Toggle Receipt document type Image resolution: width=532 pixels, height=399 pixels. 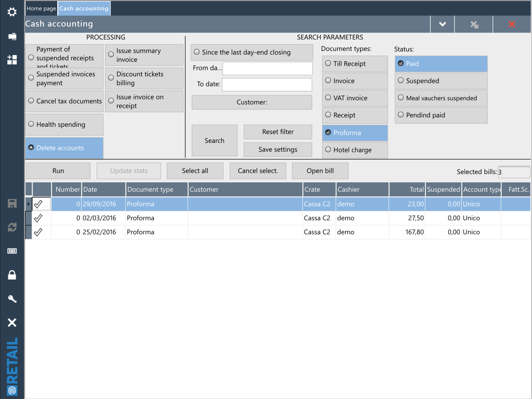pos(355,115)
